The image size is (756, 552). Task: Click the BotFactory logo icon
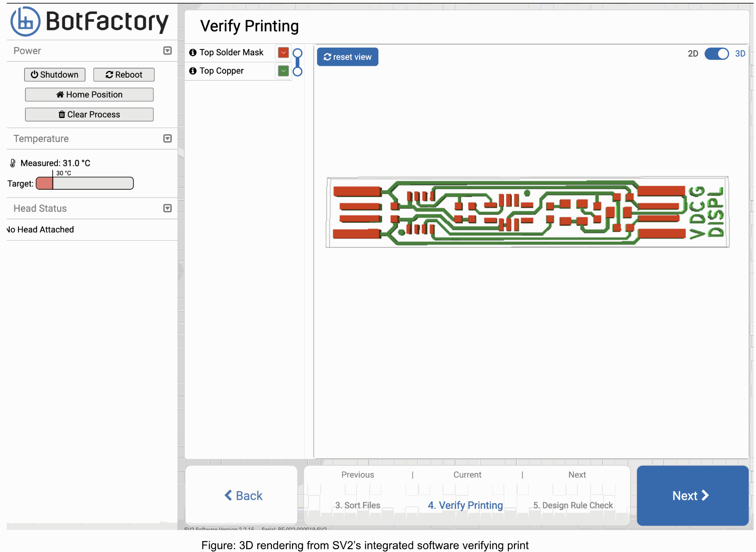click(x=25, y=22)
